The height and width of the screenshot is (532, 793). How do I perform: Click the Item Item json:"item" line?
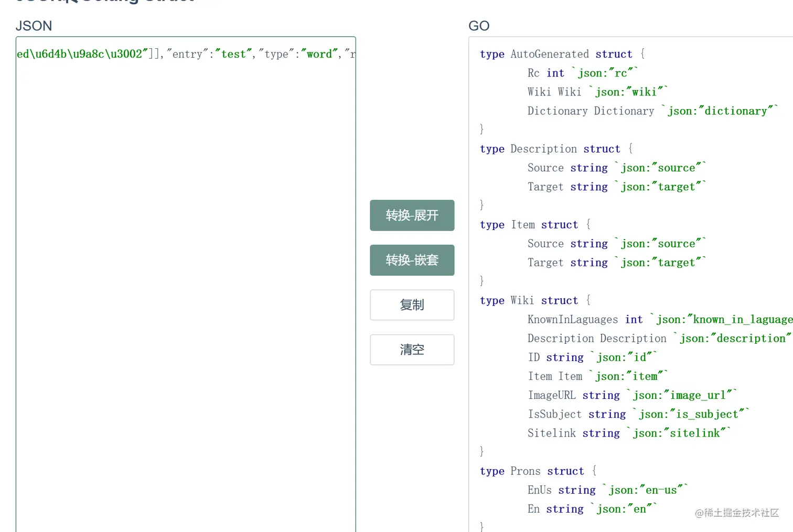tap(597, 376)
